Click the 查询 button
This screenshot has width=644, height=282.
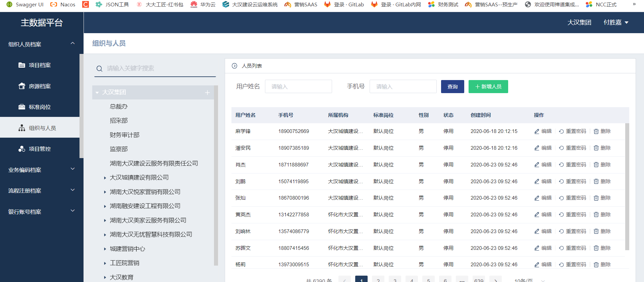click(452, 86)
